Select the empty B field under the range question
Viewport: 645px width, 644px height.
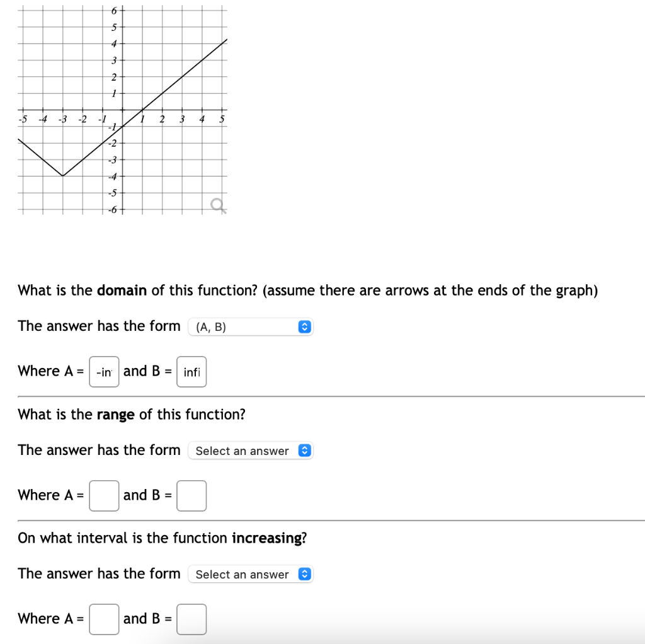(x=191, y=495)
